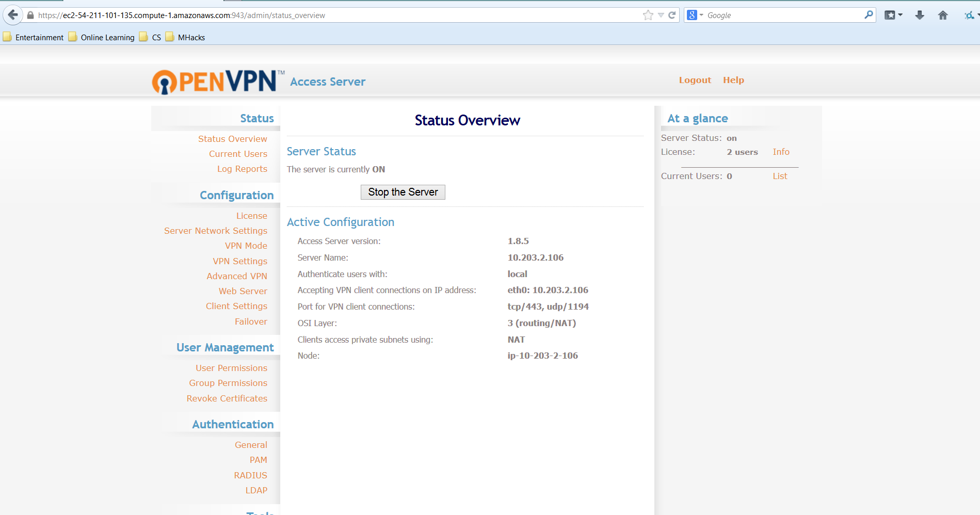Click the authentication value "local"
The image size is (980, 515).
click(x=518, y=274)
